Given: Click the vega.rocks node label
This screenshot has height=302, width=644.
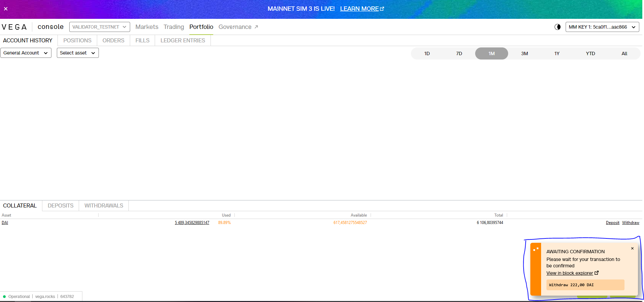Looking at the screenshot, I should (x=45, y=297).
